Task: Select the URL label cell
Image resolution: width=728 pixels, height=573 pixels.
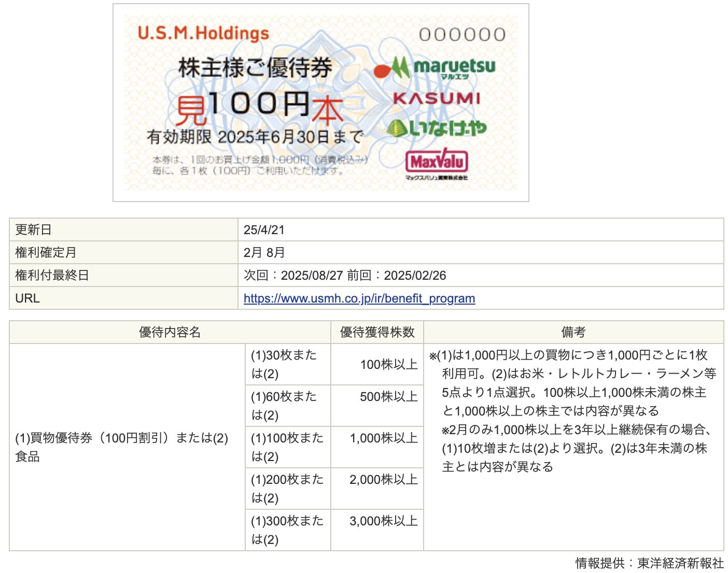Action: pyautogui.click(x=123, y=298)
